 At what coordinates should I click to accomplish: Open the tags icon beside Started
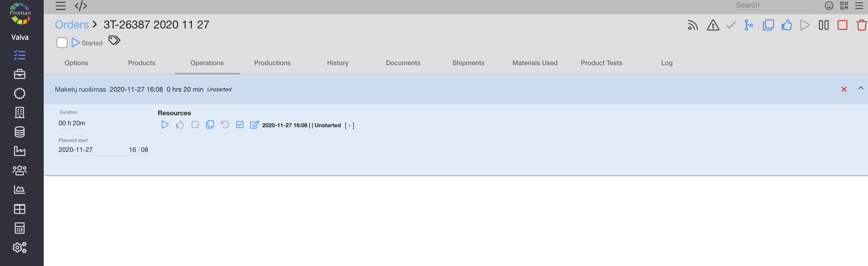pyautogui.click(x=114, y=41)
